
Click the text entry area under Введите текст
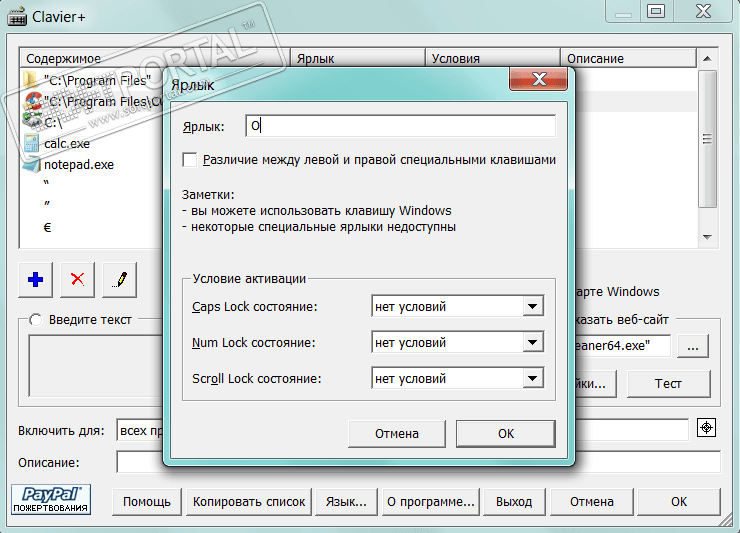click(96, 366)
